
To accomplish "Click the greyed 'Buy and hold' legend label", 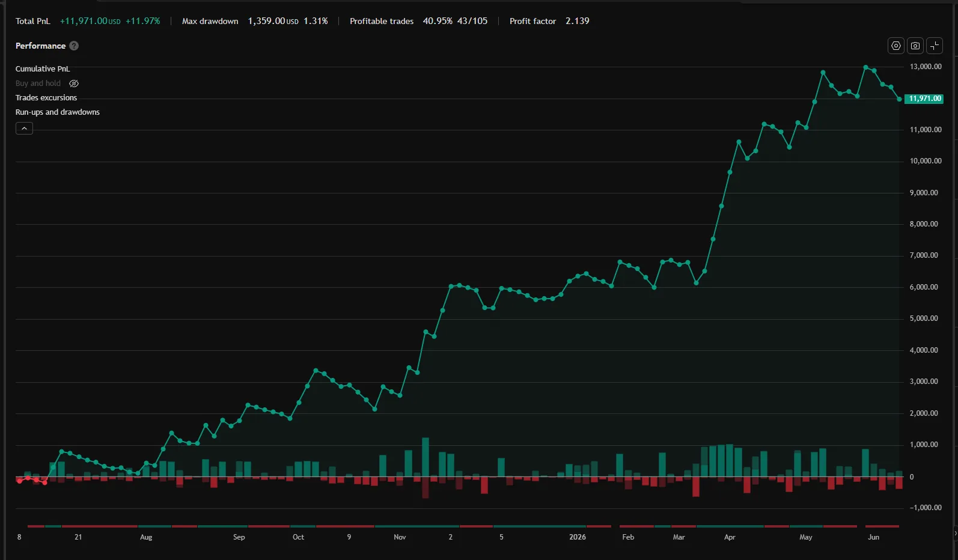I will point(38,84).
